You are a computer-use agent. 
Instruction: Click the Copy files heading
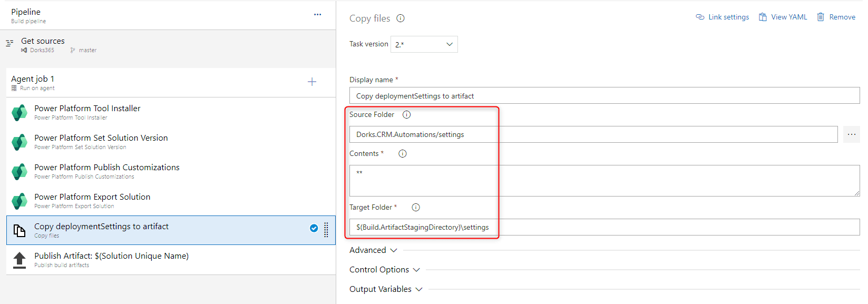click(370, 18)
